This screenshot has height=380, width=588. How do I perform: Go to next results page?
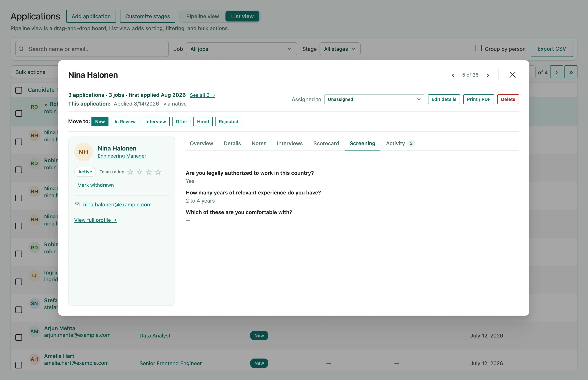pos(556,72)
